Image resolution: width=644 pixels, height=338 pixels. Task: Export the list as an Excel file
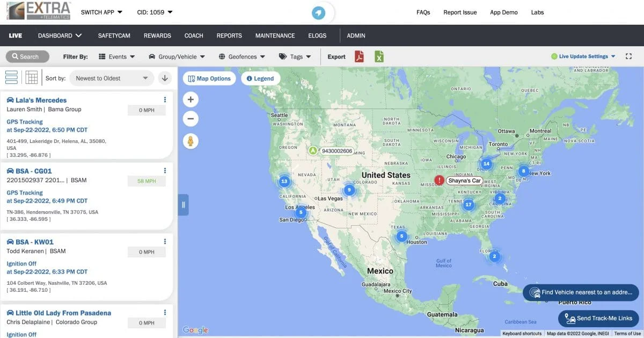click(379, 56)
